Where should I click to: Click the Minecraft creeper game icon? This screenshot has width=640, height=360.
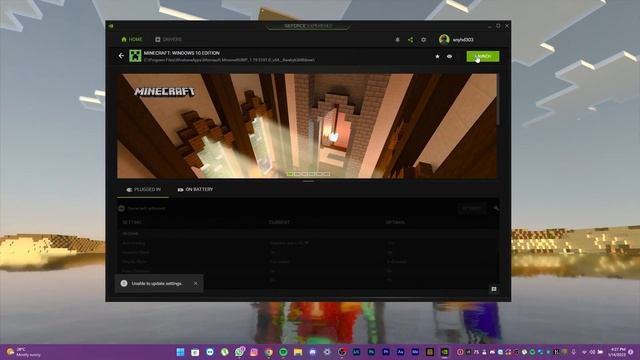pyautogui.click(x=135, y=56)
